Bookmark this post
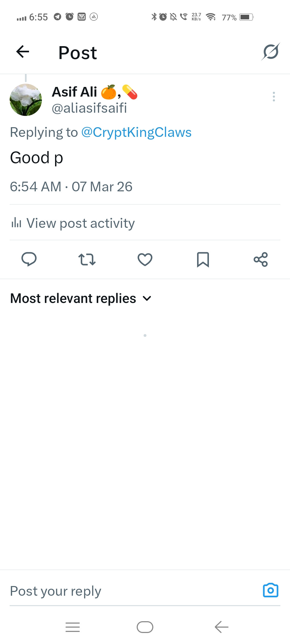The height and width of the screenshot is (644, 290). (x=203, y=259)
